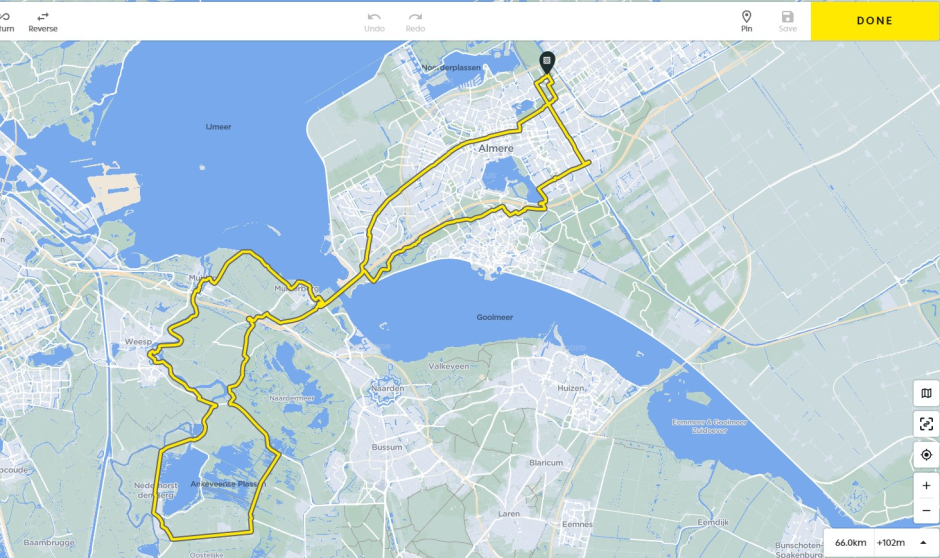Click the Gooimeer lake label
The height and width of the screenshot is (558, 940).
tap(495, 317)
